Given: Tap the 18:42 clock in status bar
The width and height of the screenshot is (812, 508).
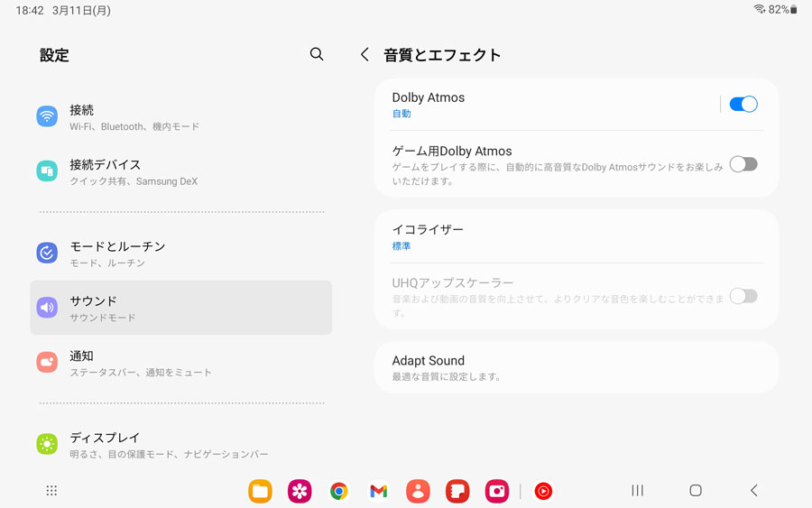Looking at the screenshot, I should [30, 10].
